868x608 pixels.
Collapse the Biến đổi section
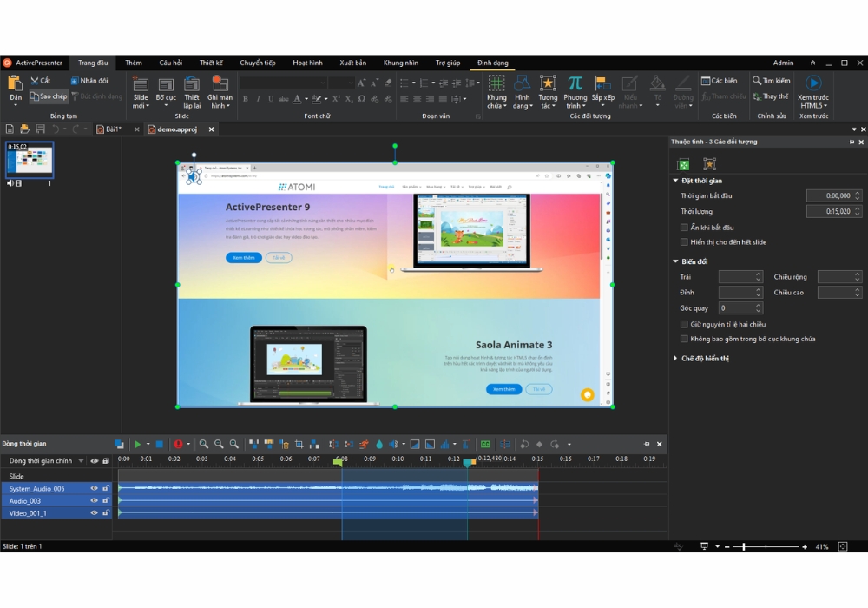(675, 261)
